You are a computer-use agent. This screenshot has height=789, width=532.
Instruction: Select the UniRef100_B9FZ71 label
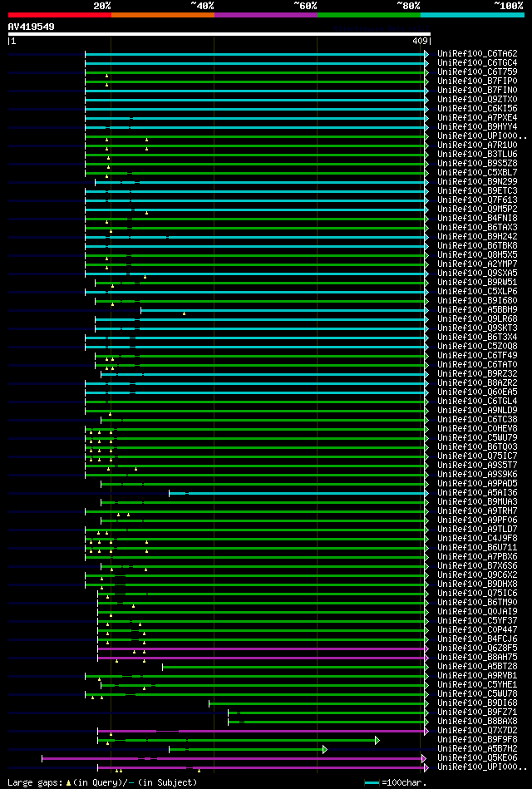click(478, 713)
